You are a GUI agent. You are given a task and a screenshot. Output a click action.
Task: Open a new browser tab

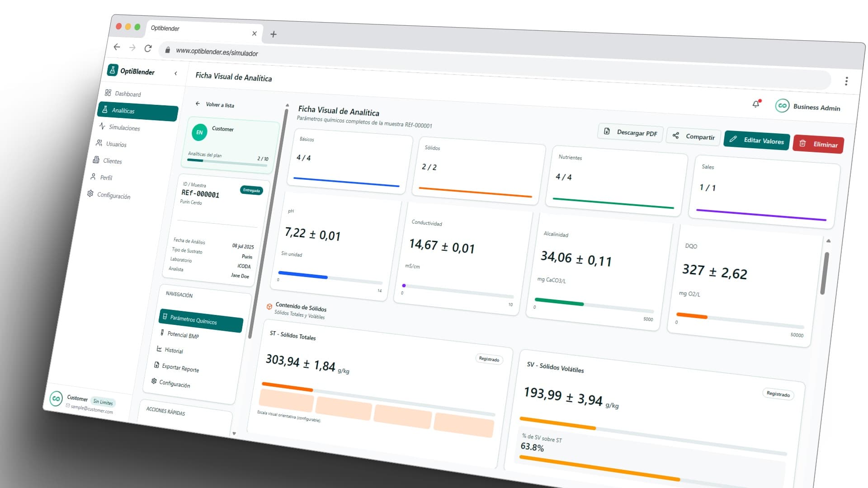(274, 34)
